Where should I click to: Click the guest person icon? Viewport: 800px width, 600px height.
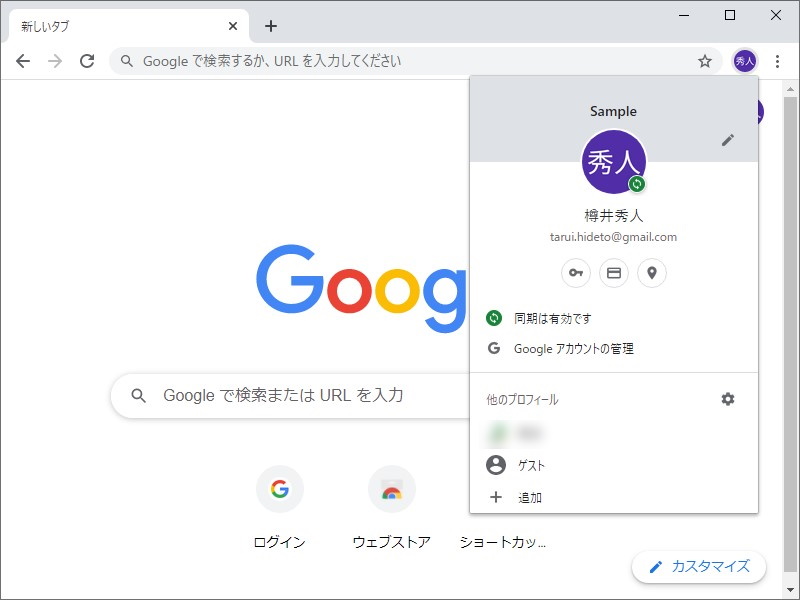(x=495, y=465)
